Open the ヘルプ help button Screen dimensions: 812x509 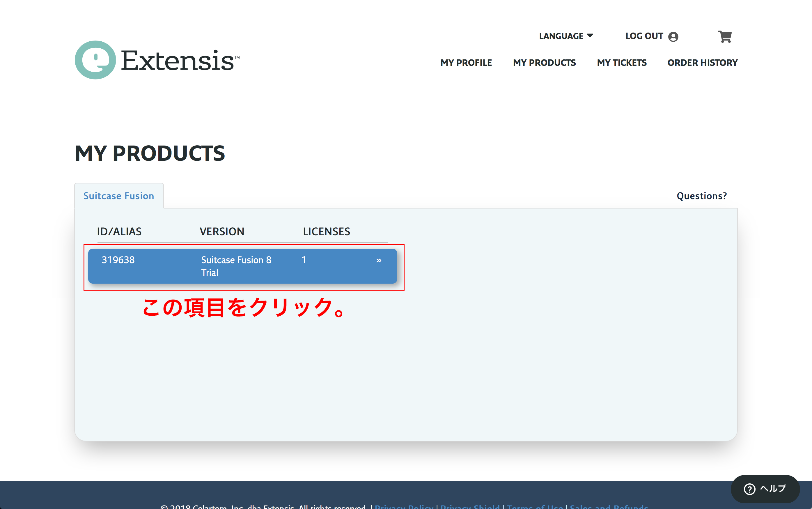765,489
